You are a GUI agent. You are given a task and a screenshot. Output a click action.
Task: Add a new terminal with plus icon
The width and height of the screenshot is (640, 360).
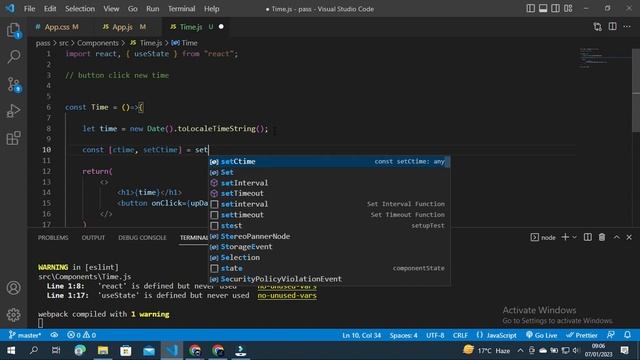[x=565, y=237]
